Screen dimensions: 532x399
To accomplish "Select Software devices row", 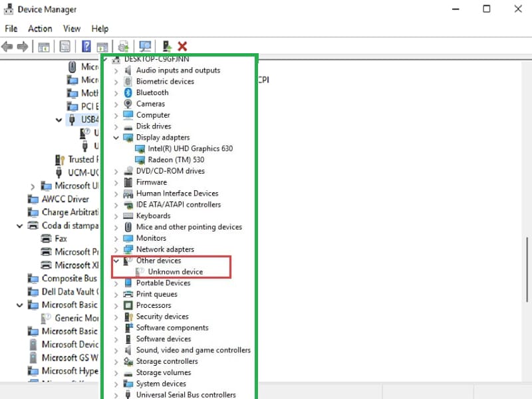I will point(164,339).
